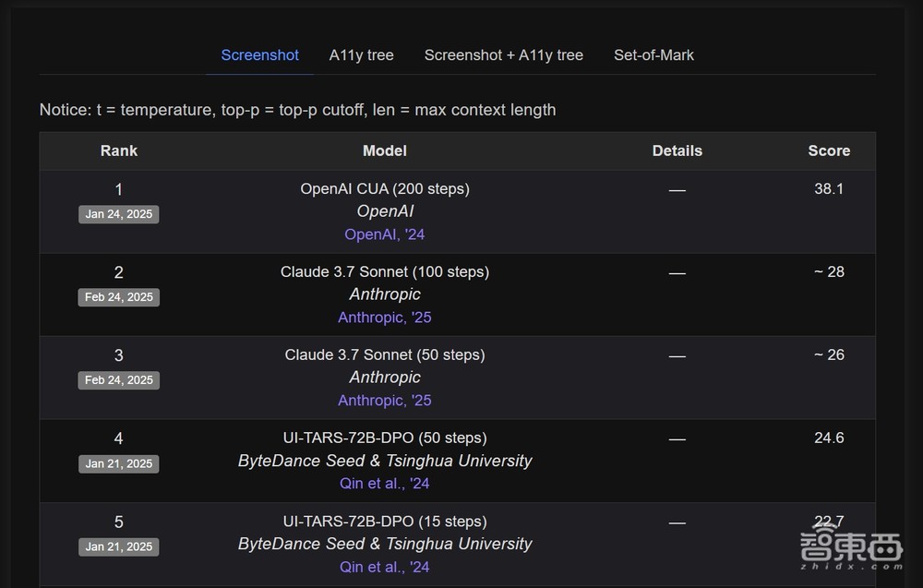Click Jan 21, 2025 badge for rank 4
Screen dimensions: 923x588
[x=118, y=463]
